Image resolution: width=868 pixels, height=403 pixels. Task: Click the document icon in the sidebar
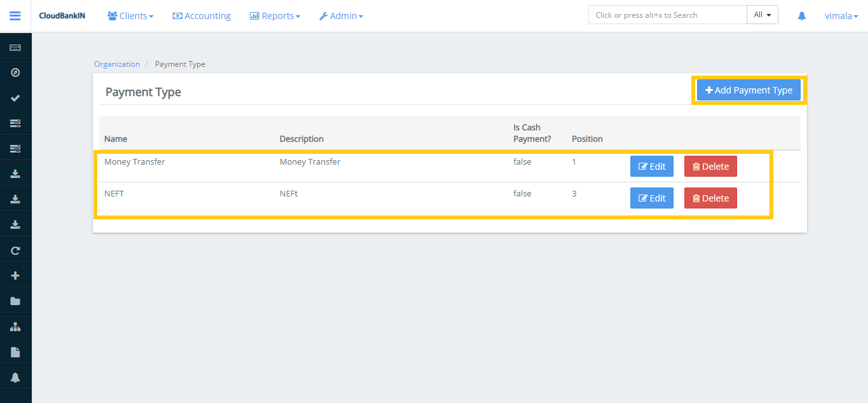15,351
